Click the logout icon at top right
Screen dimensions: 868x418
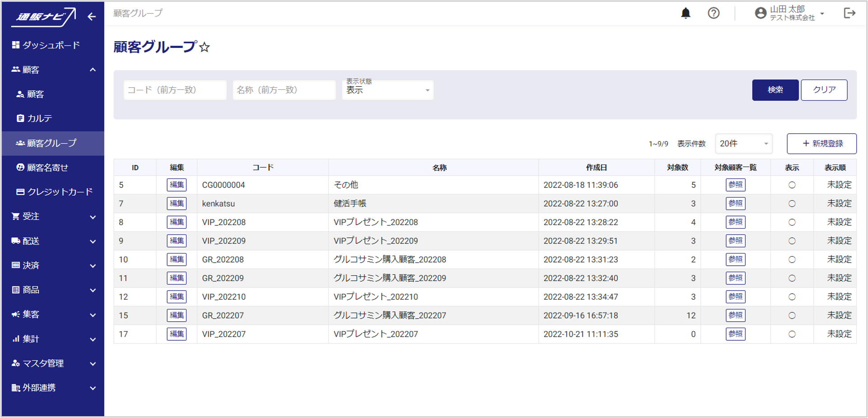tap(849, 13)
